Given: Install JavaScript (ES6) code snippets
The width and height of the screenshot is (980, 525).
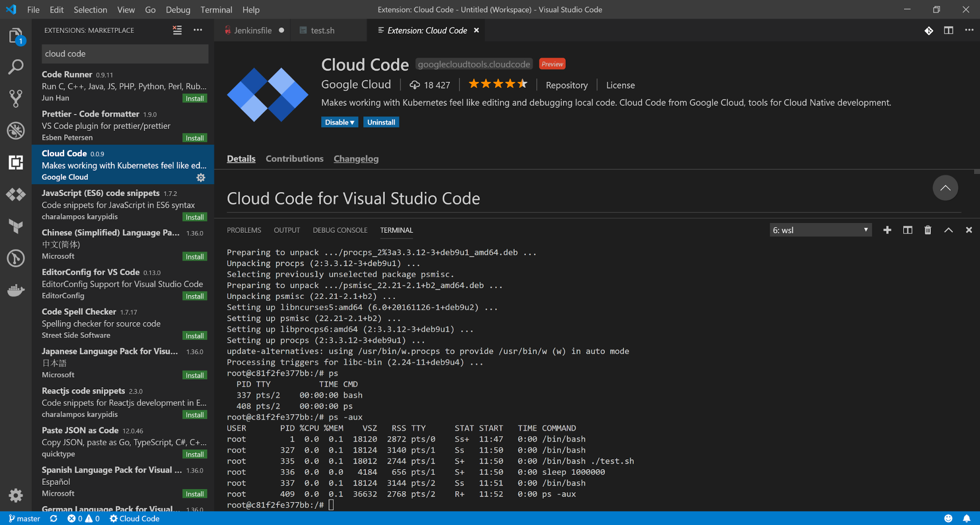Looking at the screenshot, I should 195,217.
